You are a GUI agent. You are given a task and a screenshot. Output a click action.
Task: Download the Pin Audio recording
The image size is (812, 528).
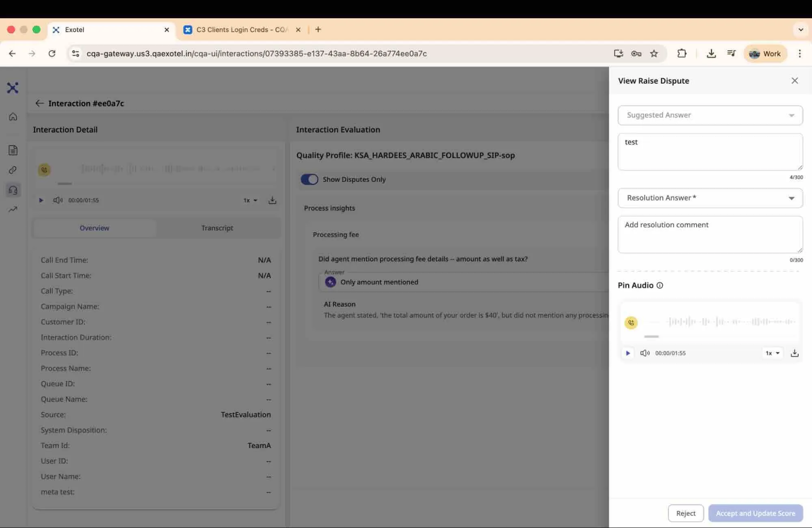(x=795, y=353)
